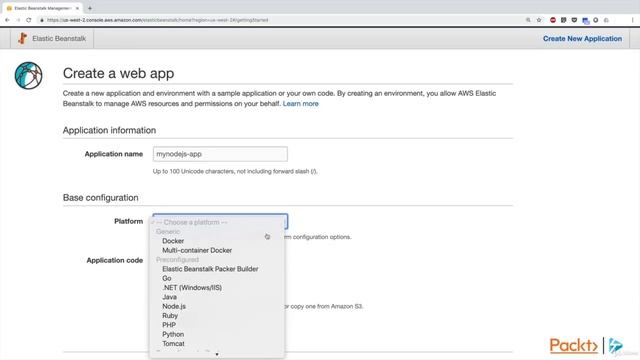Click the Elastic Beanstalk header label
Viewport: 640px width, 360px height.
click(x=59, y=38)
